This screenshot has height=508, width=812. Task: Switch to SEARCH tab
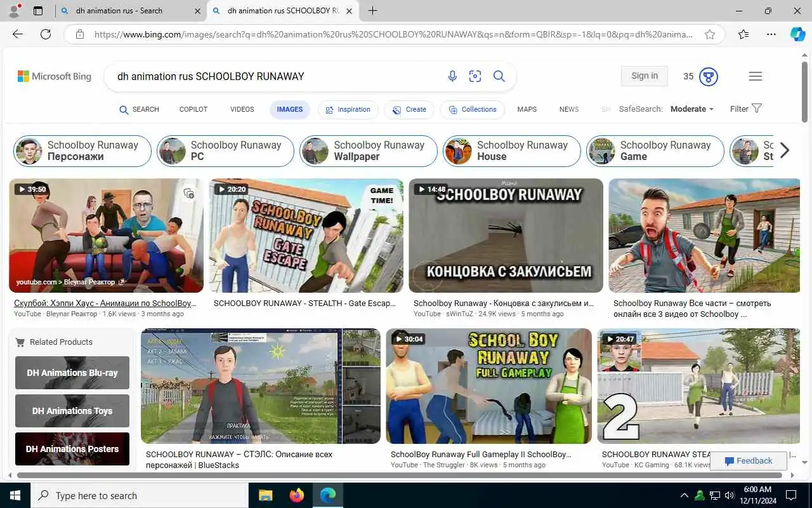pyautogui.click(x=139, y=109)
